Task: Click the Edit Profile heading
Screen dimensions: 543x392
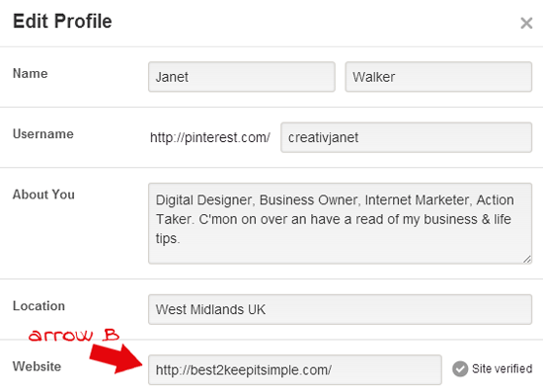Action: point(62,21)
